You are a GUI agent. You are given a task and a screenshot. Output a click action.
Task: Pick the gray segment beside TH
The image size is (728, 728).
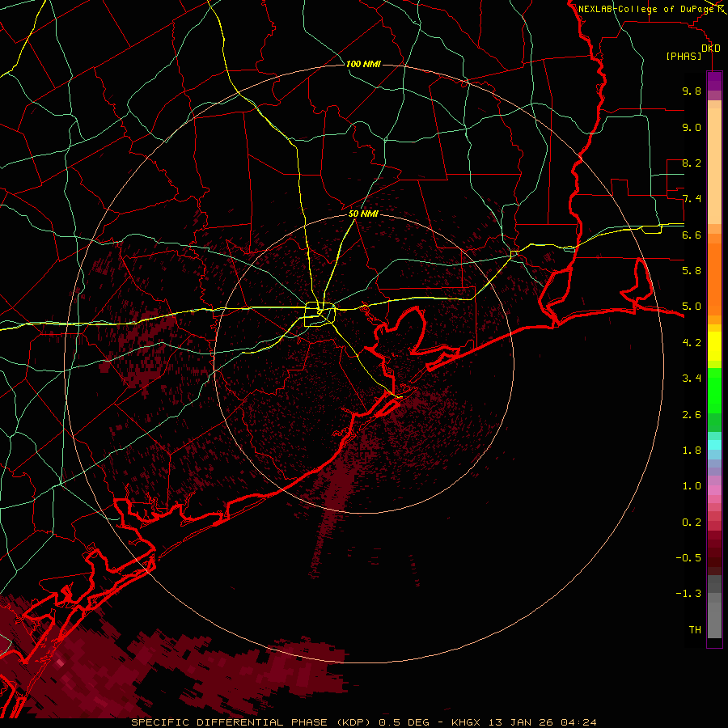714,620
